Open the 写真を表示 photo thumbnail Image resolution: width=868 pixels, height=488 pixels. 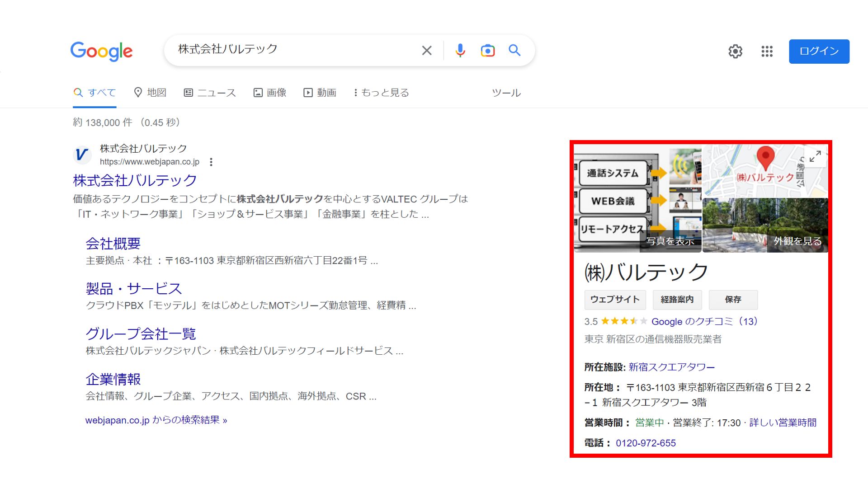pyautogui.click(x=637, y=198)
